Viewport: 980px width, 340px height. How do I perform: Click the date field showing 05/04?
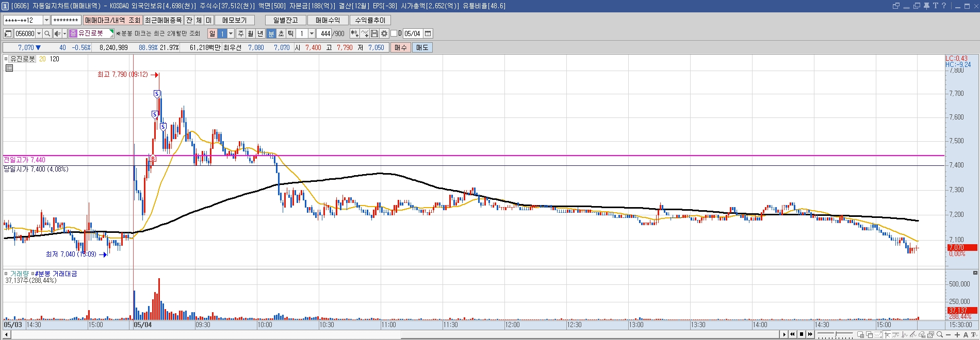[413, 33]
